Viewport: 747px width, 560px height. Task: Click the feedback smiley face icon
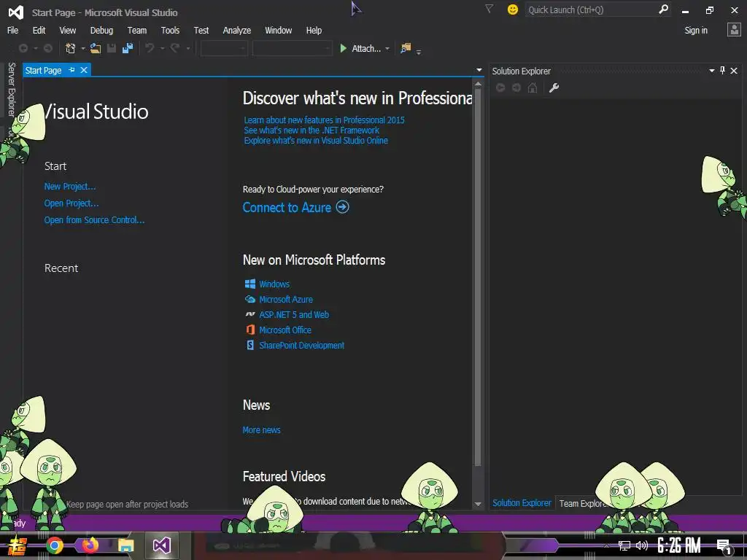click(x=513, y=9)
